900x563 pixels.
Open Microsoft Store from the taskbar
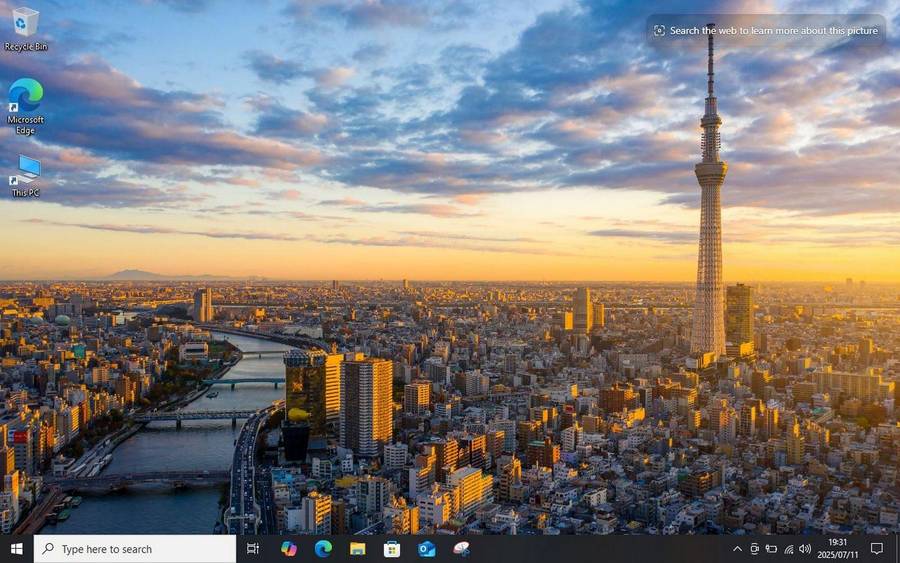(392, 549)
